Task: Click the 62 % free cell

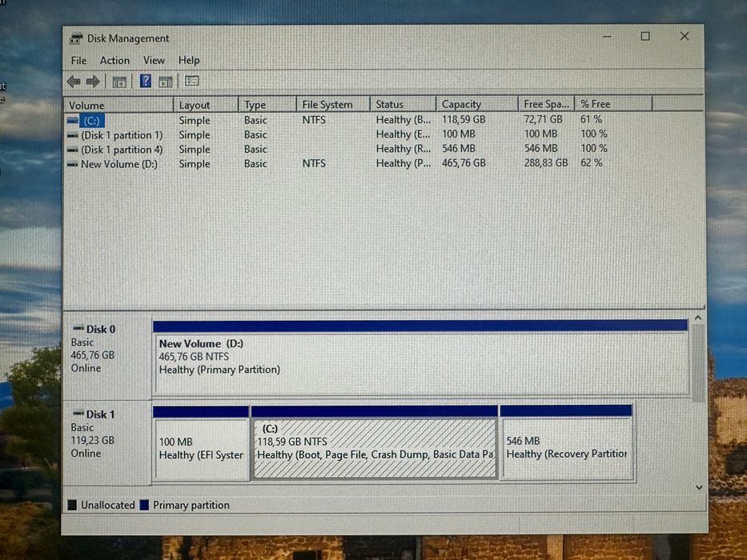Action: click(x=591, y=162)
